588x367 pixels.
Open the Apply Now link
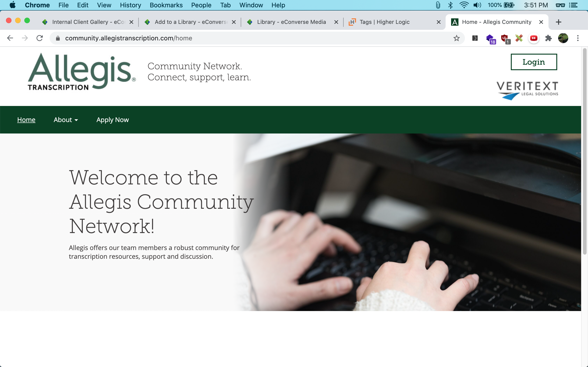(113, 120)
